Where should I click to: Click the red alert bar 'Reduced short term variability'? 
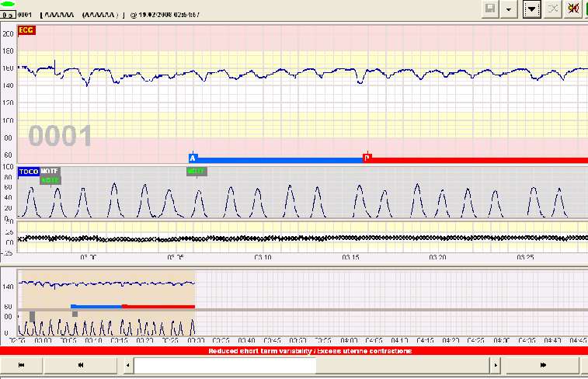point(294,351)
